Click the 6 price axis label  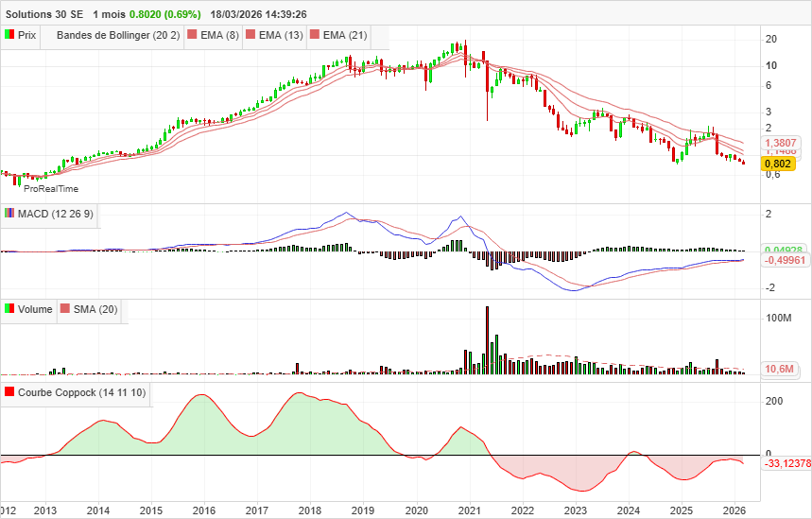click(769, 85)
